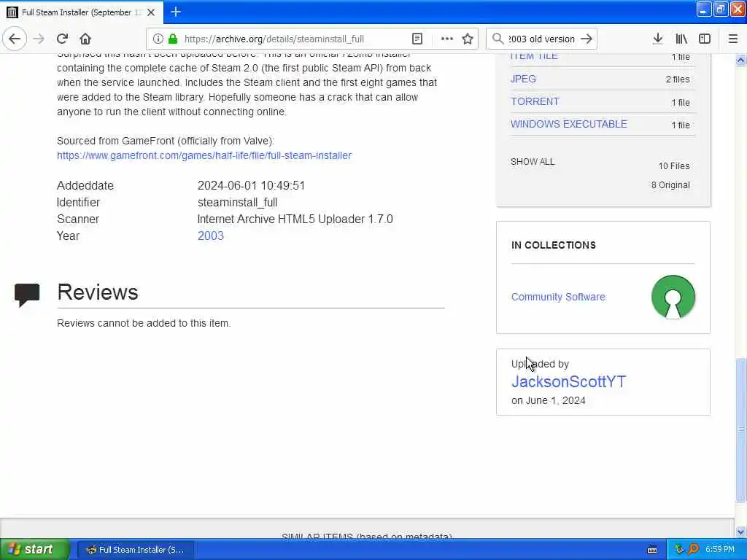Download the TORRENT file
This screenshot has width=747, height=560.
pos(535,101)
